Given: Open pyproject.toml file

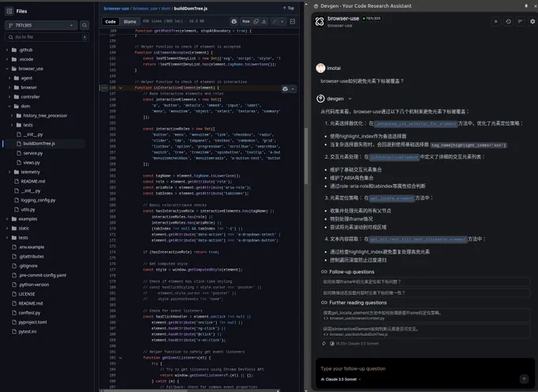Looking at the screenshot, I should pos(32,322).
